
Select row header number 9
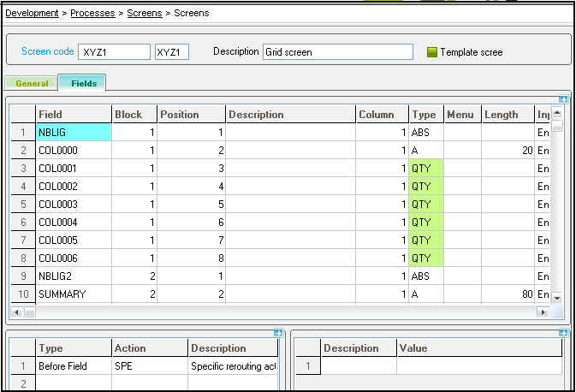pyautogui.click(x=23, y=276)
